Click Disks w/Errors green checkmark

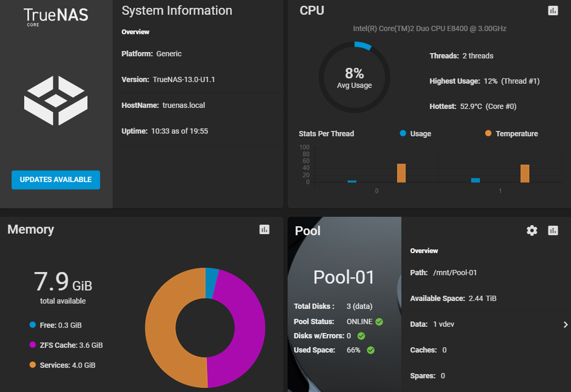point(361,336)
